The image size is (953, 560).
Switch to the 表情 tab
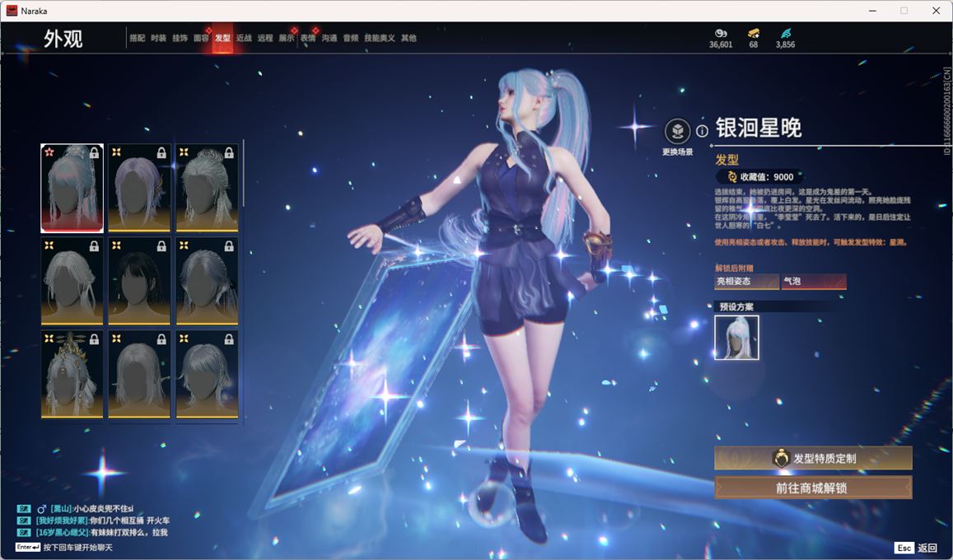(x=308, y=38)
